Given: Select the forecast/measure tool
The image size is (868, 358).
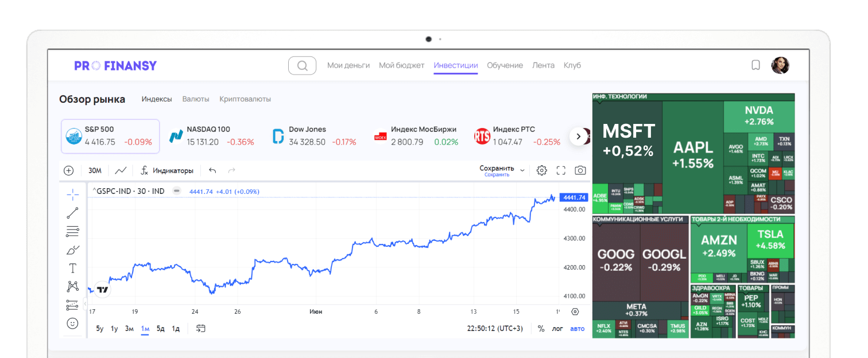Looking at the screenshot, I should pyautogui.click(x=73, y=305).
